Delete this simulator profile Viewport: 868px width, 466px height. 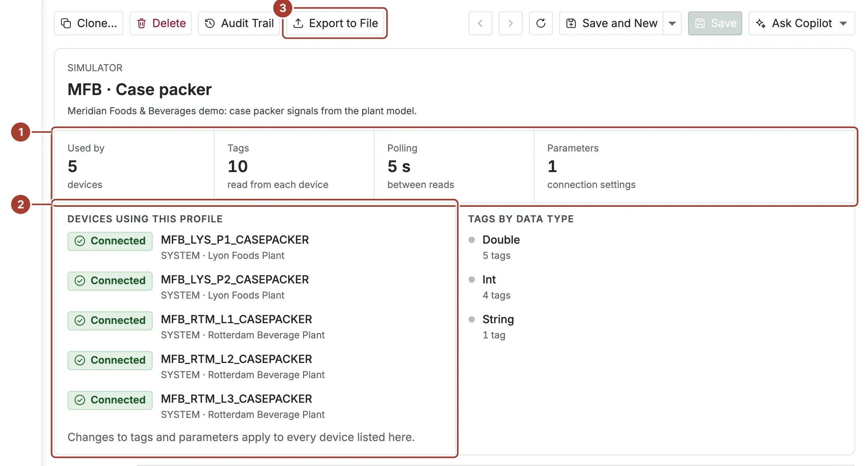161,23
